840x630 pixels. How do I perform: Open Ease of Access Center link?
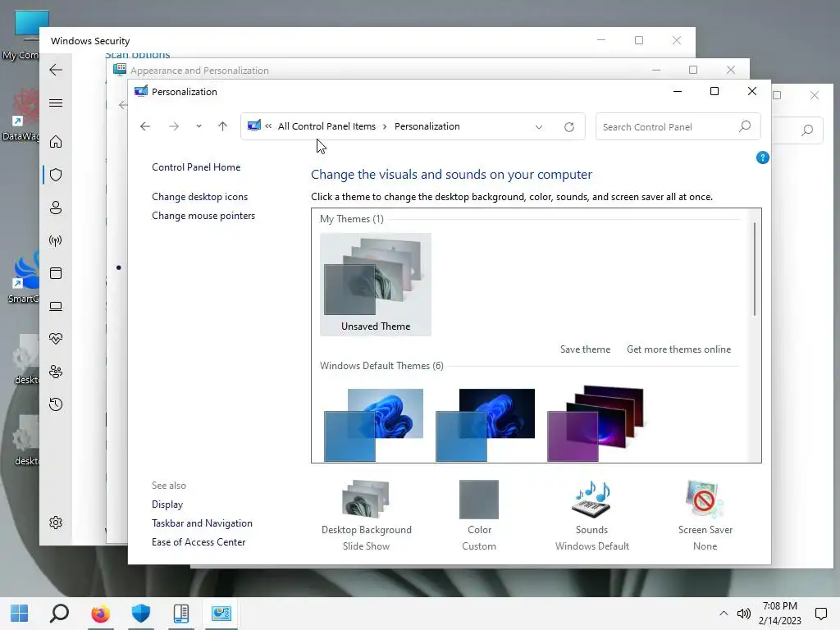click(199, 542)
